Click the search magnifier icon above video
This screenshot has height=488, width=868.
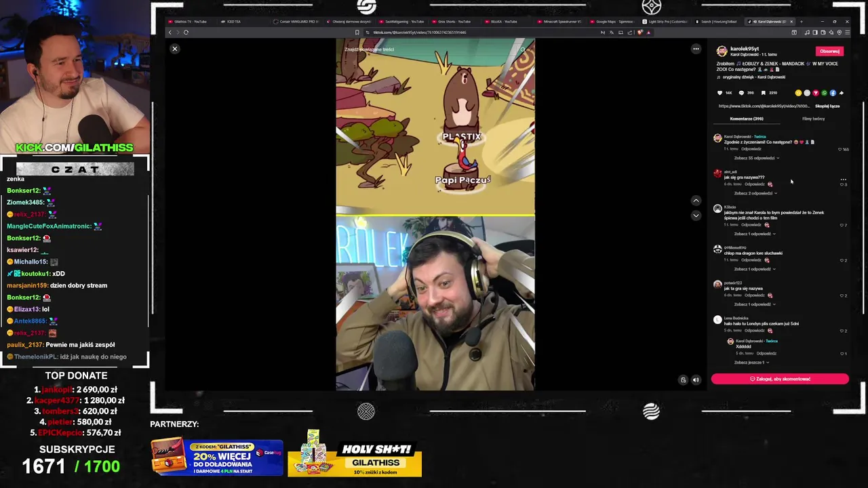[523, 49]
